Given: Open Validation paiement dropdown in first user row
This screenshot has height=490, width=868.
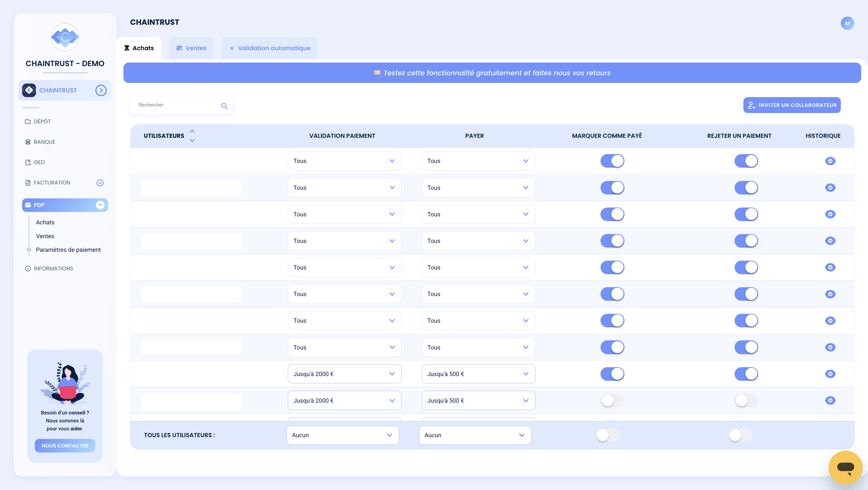Looking at the screenshot, I should 344,161.
